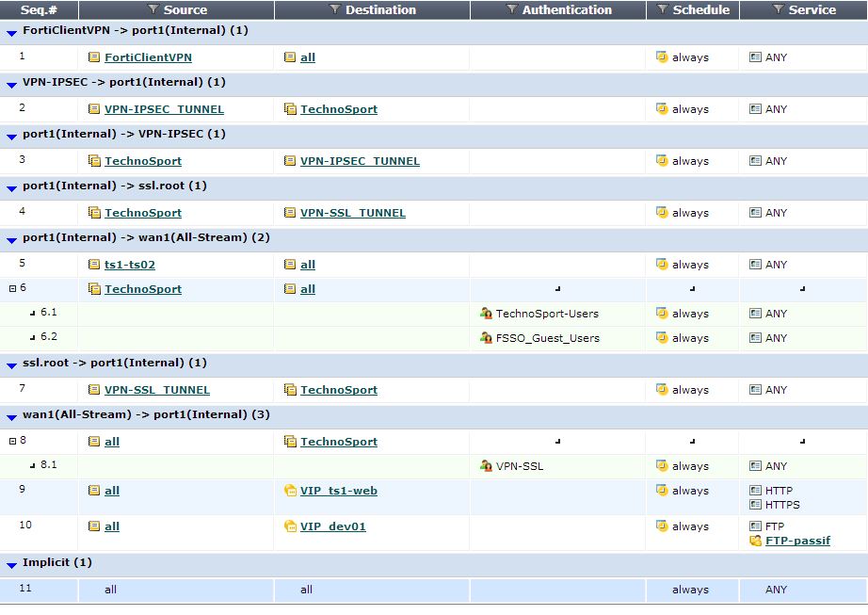Click the virtual IP icon beside VIP_ts1-web
This screenshot has width=868, height=615.
pyautogui.click(x=292, y=490)
